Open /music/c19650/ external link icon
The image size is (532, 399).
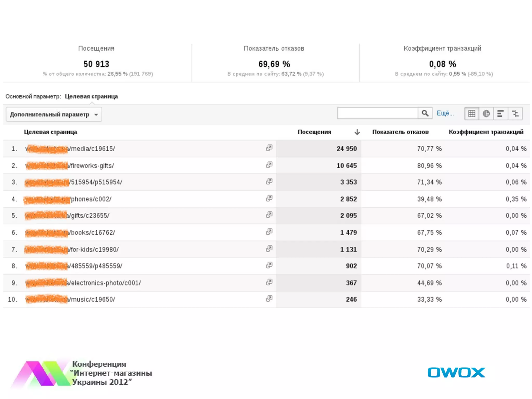click(x=269, y=299)
